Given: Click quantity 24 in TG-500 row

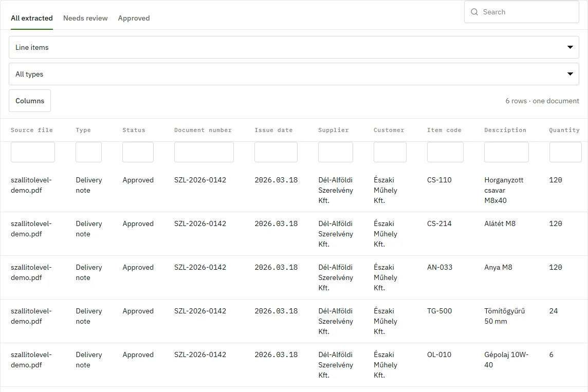Looking at the screenshot, I should click(554, 311).
